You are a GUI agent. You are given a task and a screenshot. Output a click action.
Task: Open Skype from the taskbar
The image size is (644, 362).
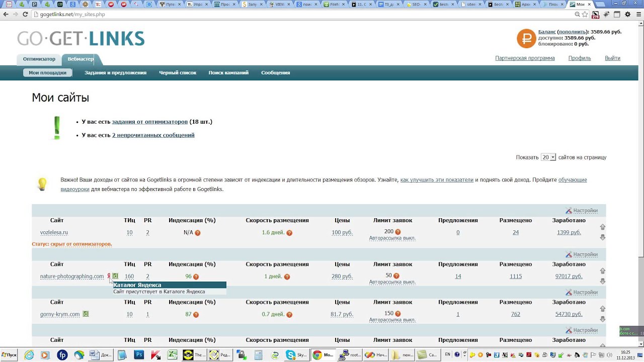coord(296,355)
